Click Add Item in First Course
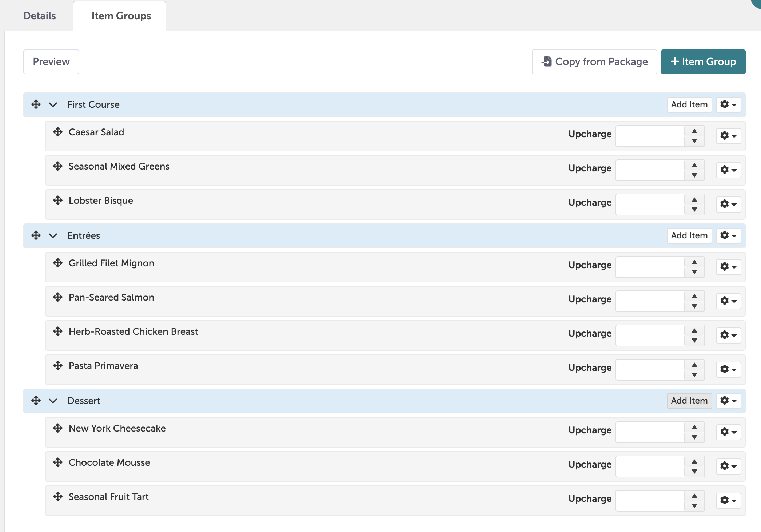Image resolution: width=761 pixels, height=532 pixels. pos(689,104)
